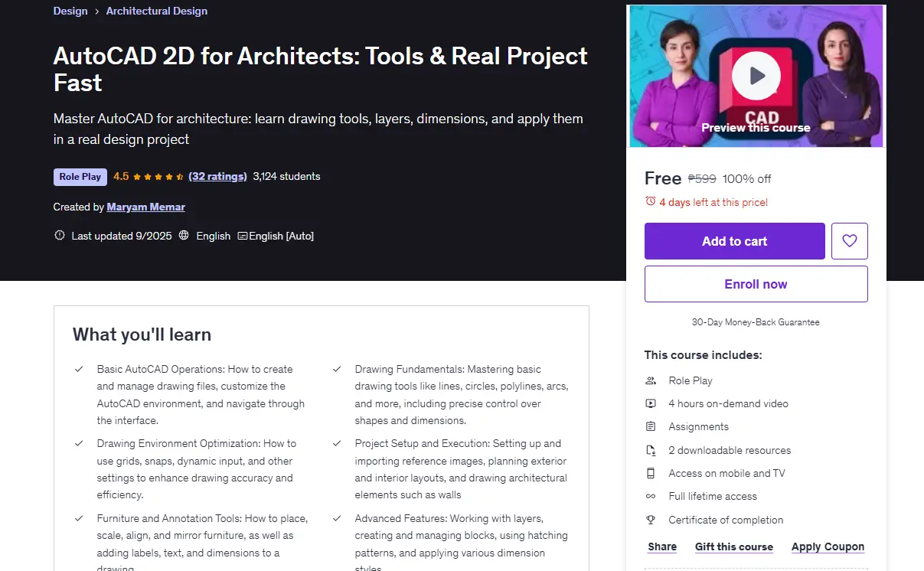Click the course preview thumbnail image

click(756, 76)
